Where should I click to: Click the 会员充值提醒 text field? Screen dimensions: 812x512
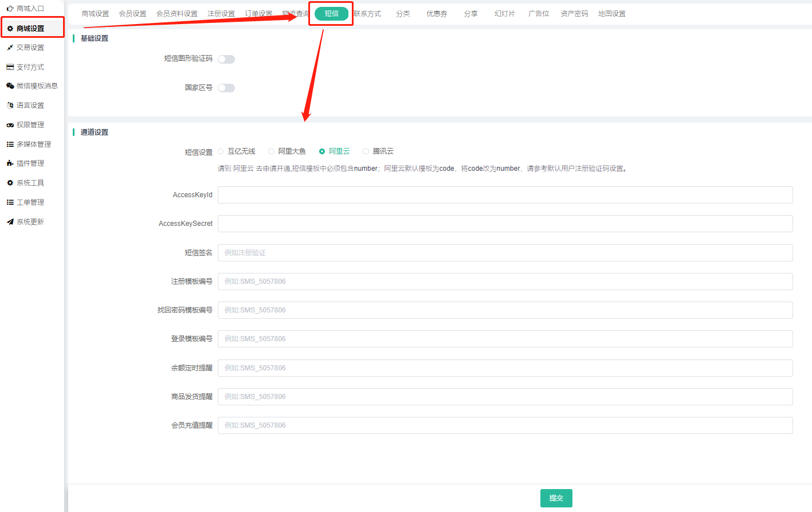(505, 425)
